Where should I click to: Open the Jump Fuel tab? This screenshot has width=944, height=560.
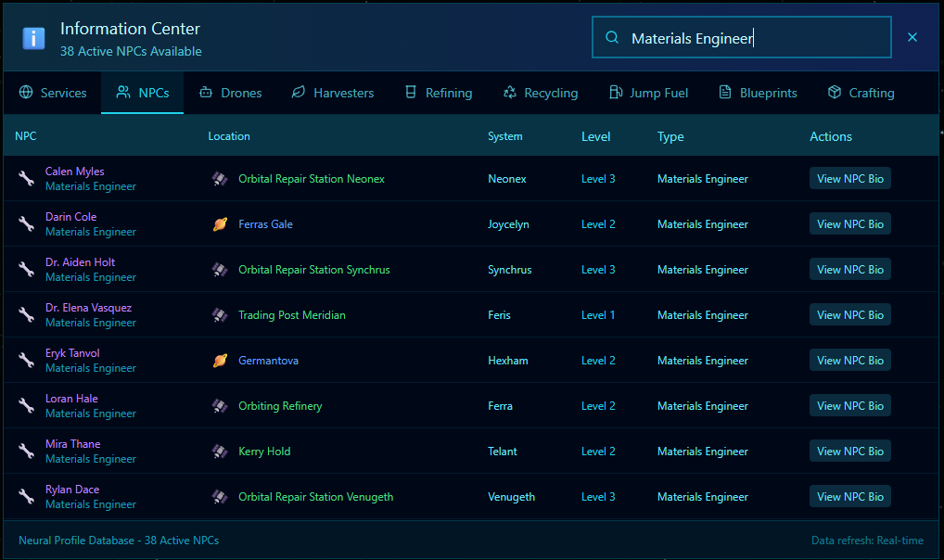647,93
